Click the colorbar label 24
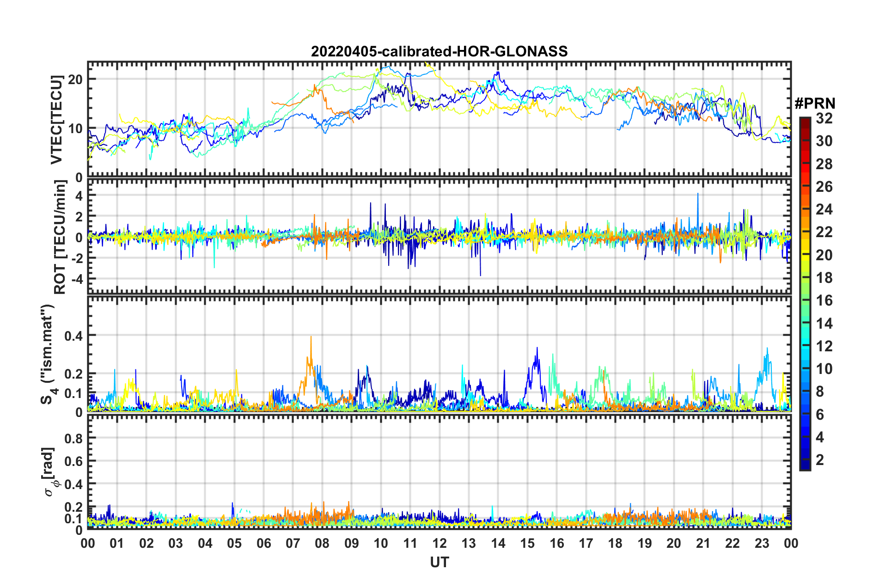879x588 pixels. [x=824, y=209]
